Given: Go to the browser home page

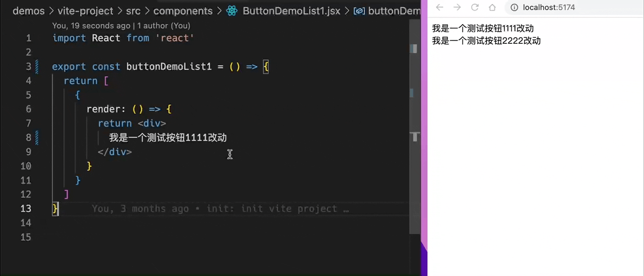Looking at the screenshot, I should (492, 8).
